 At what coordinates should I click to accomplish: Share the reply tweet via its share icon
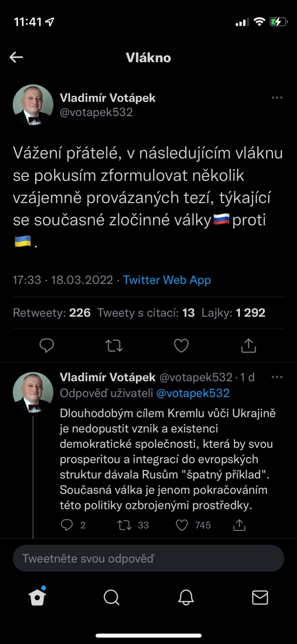click(239, 525)
